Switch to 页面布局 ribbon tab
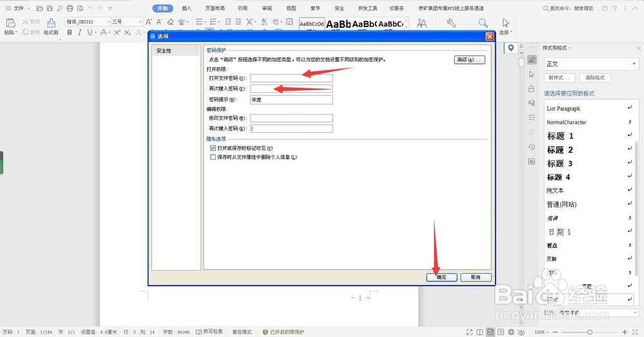The height and width of the screenshot is (337, 644). coord(215,8)
